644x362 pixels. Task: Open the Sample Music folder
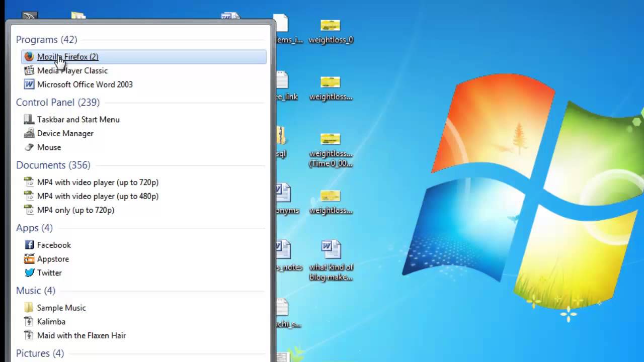pyautogui.click(x=61, y=307)
